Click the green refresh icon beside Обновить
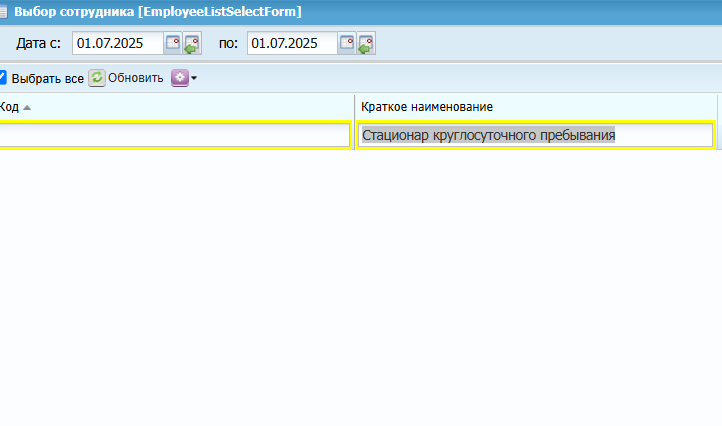This screenshot has height=426, width=722. 97,78
